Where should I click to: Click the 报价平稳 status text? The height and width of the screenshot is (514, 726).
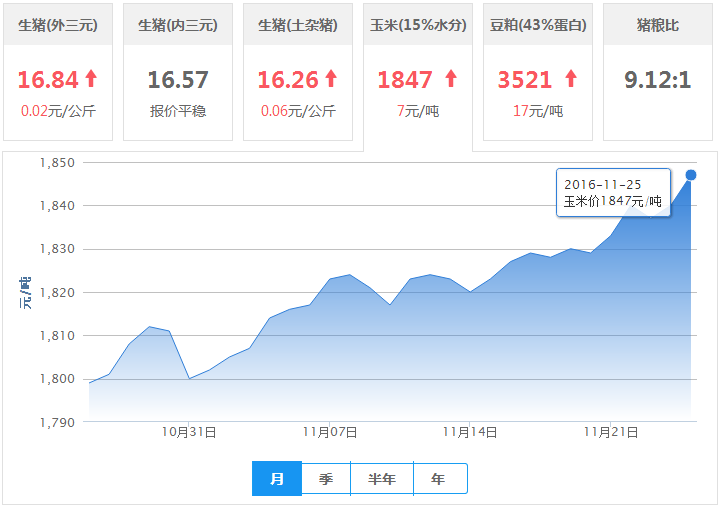click(178, 111)
